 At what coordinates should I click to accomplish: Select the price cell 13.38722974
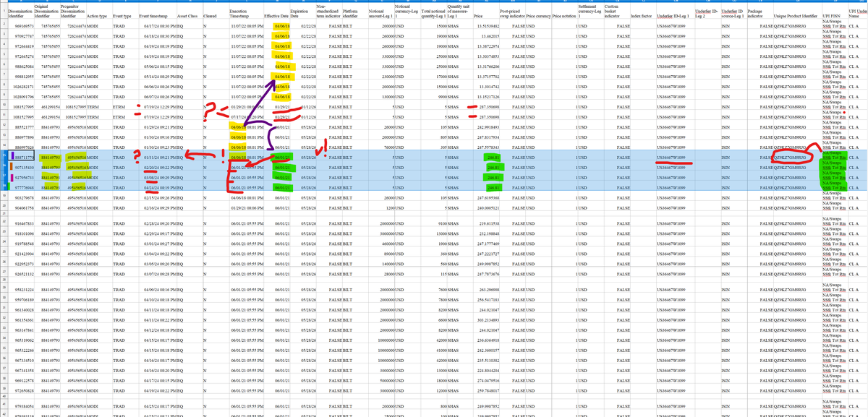click(x=488, y=45)
